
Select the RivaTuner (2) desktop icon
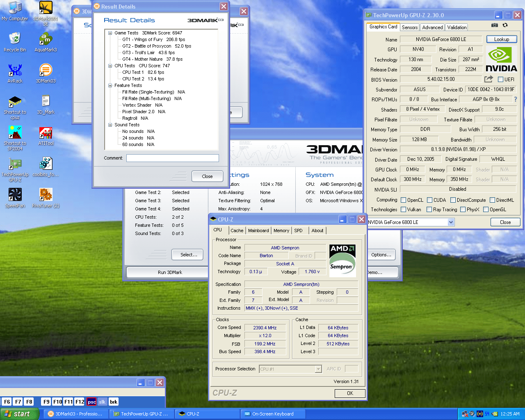coord(46,198)
